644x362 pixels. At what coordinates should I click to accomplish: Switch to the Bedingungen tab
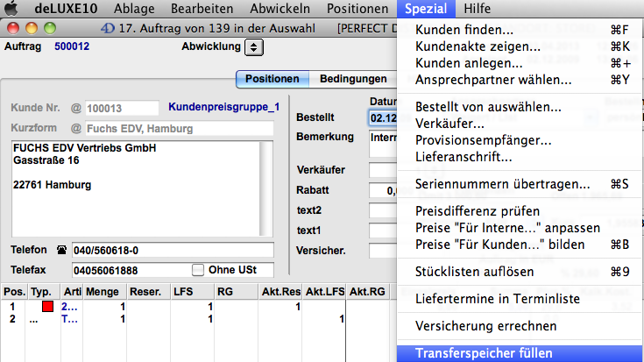click(353, 79)
